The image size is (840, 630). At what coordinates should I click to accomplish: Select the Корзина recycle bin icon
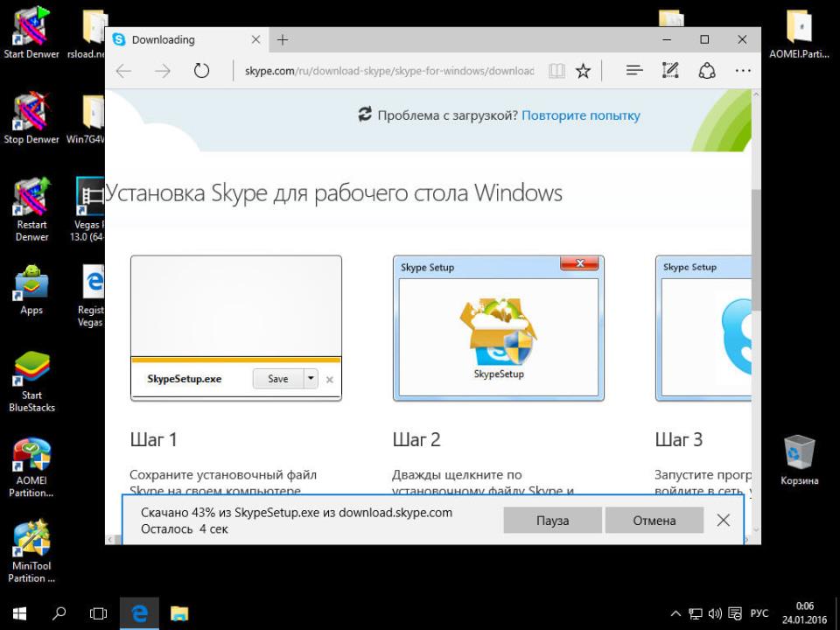[x=799, y=459]
